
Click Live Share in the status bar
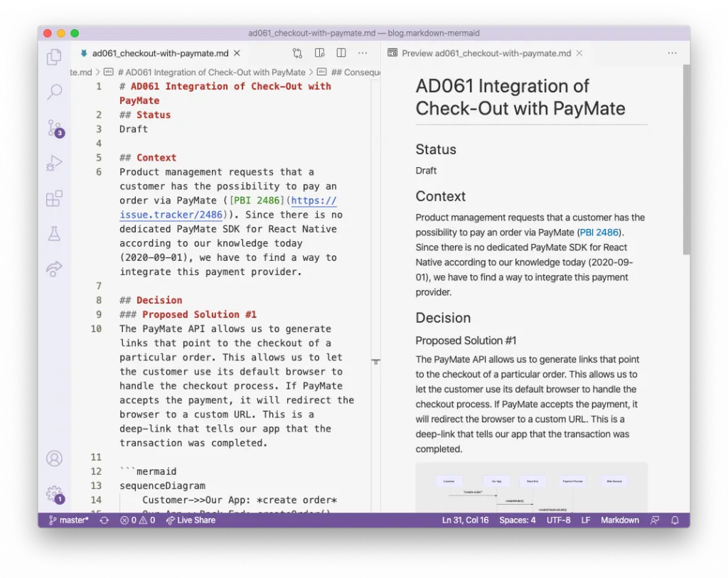(x=191, y=520)
